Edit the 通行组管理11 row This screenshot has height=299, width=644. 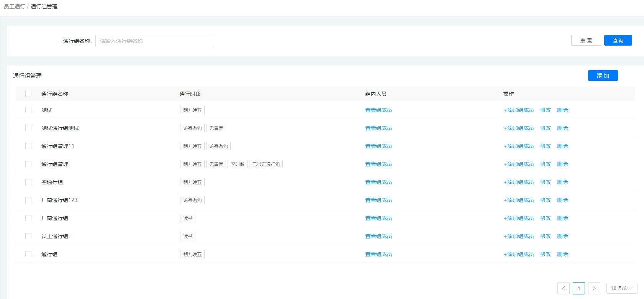click(545, 146)
